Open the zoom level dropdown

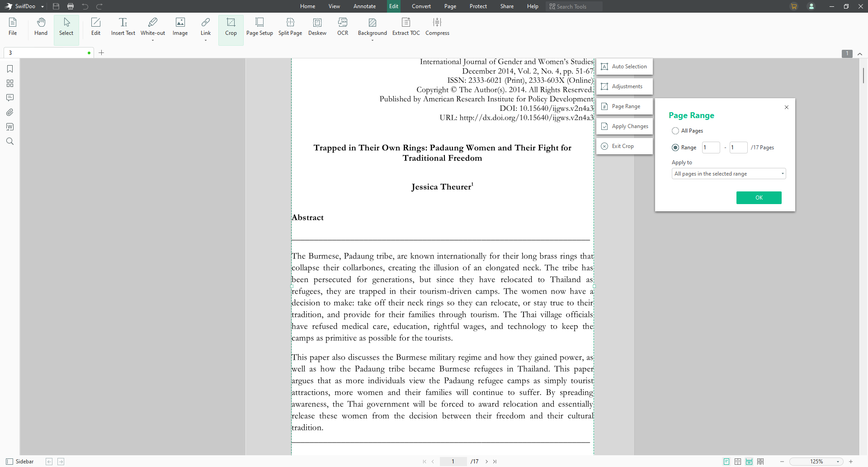837,462
